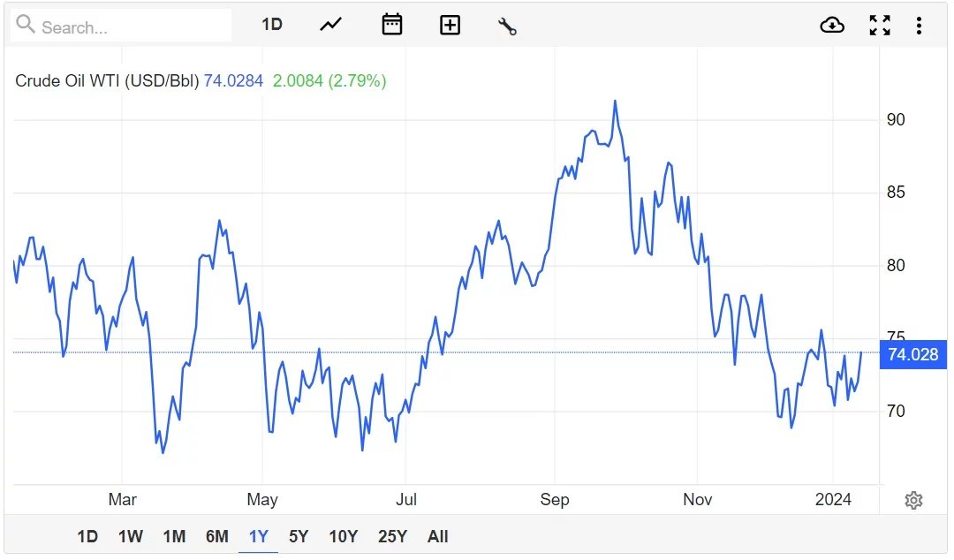Select the 1M time range
Viewport: 954px width, 560px height.
(174, 536)
